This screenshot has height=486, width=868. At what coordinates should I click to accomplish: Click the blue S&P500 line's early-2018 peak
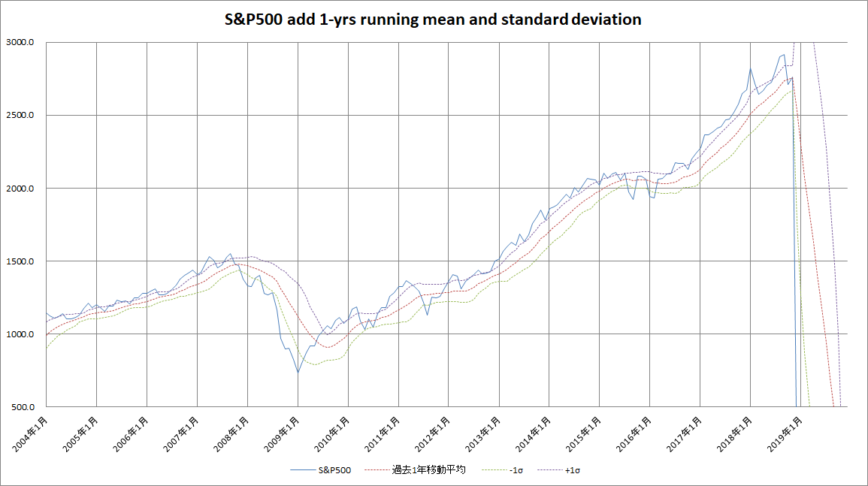(x=751, y=68)
